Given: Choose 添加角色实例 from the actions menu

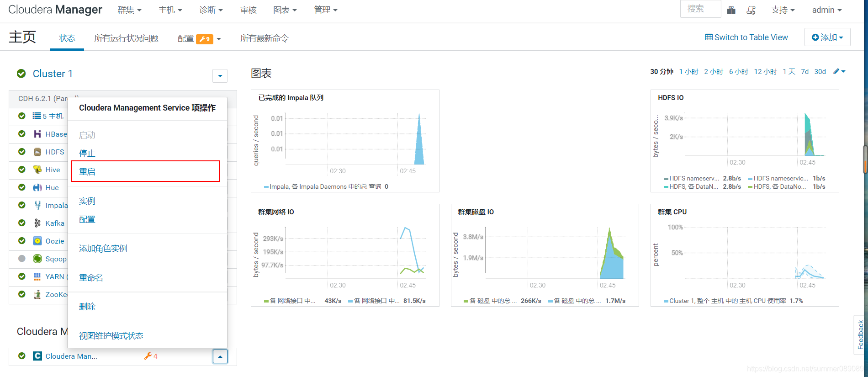Looking at the screenshot, I should coord(103,249).
